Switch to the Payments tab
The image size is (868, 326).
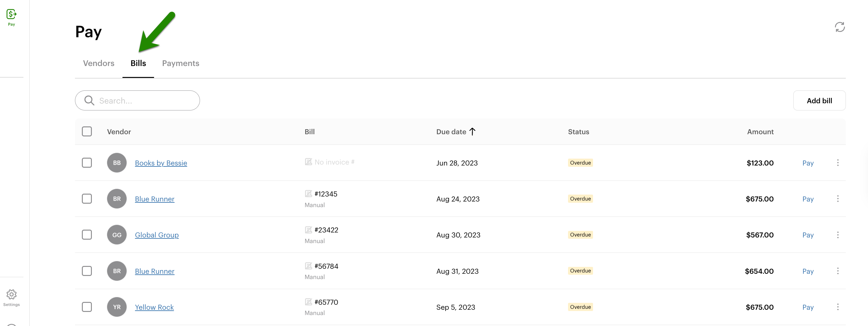(x=180, y=64)
